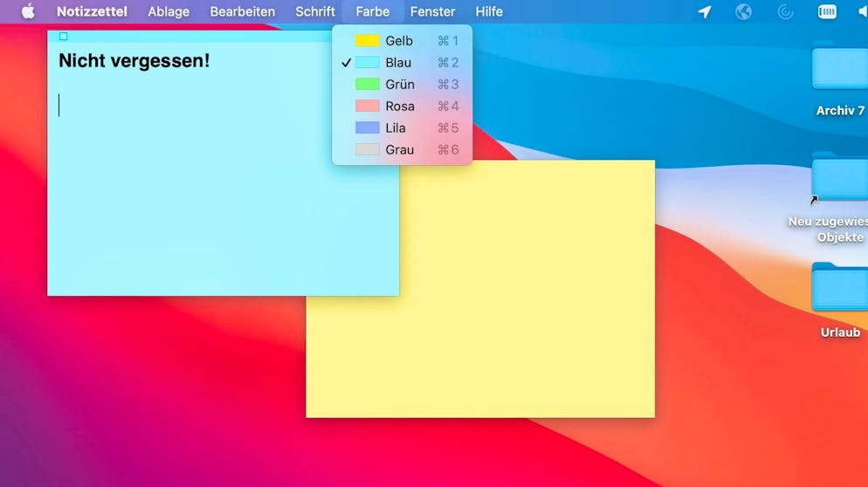Image resolution: width=868 pixels, height=487 pixels.
Task: Pick the Rosa color swatch
Action: 368,106
